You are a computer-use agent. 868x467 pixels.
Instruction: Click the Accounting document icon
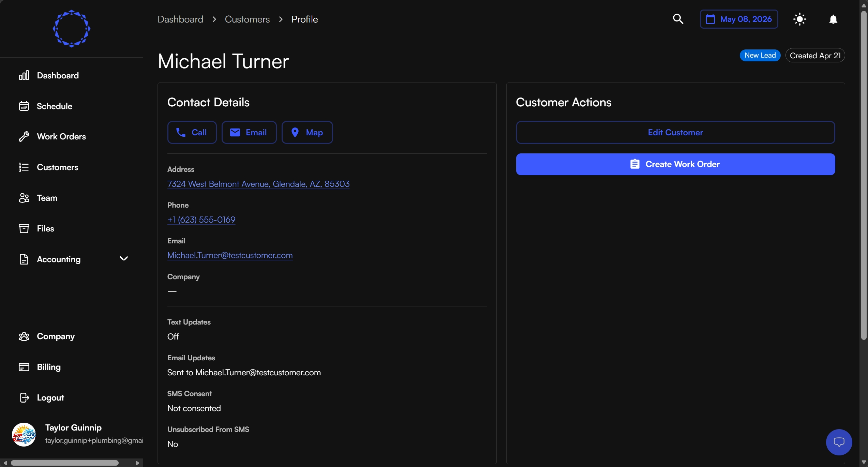[24, 259]
